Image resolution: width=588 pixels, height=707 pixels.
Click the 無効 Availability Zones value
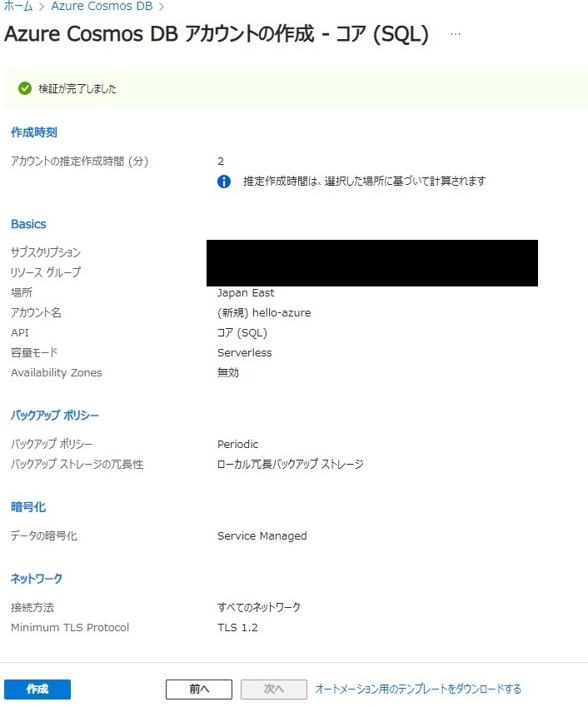click(228, 372)
